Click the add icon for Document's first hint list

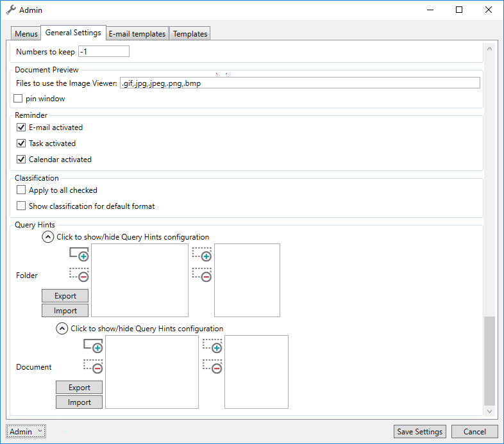click(93, 345)
